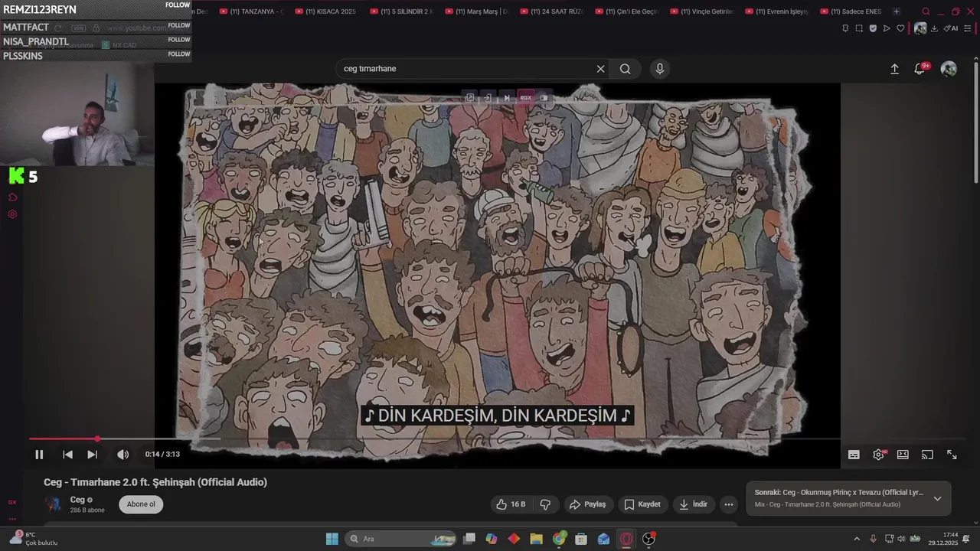Open the YouTube account avatar menu

[949, 69]
